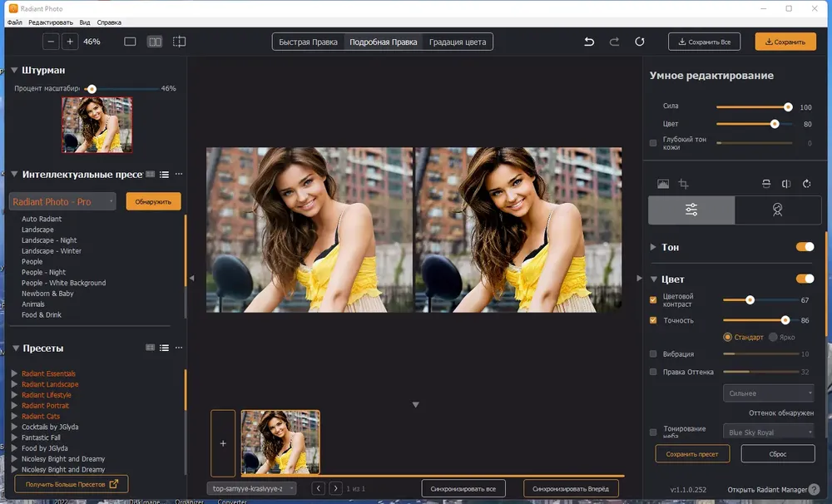This screenshot has width=832, height=504.
Task: Click the zoom in plus icon
Action: click(70, 42)
